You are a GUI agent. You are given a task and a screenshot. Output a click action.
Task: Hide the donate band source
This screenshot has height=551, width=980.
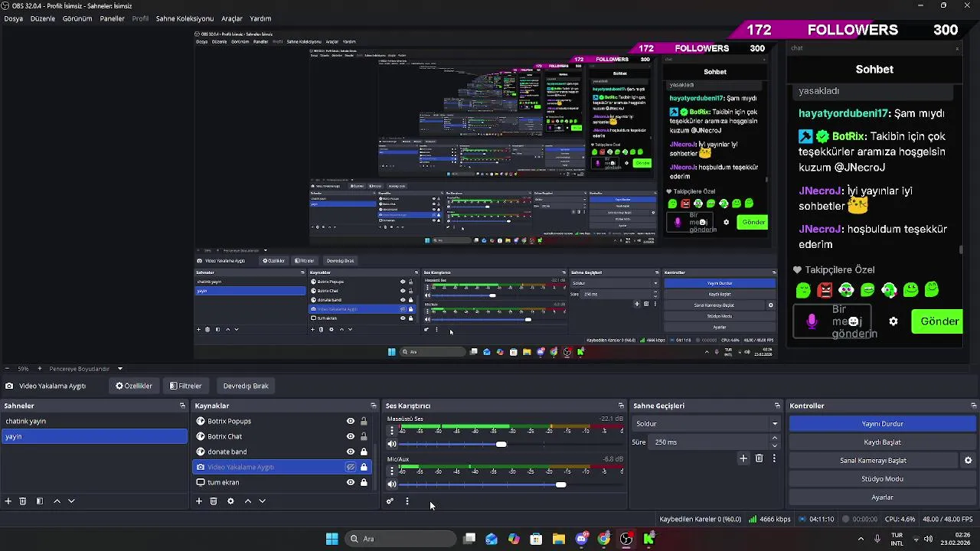(351, 452)
